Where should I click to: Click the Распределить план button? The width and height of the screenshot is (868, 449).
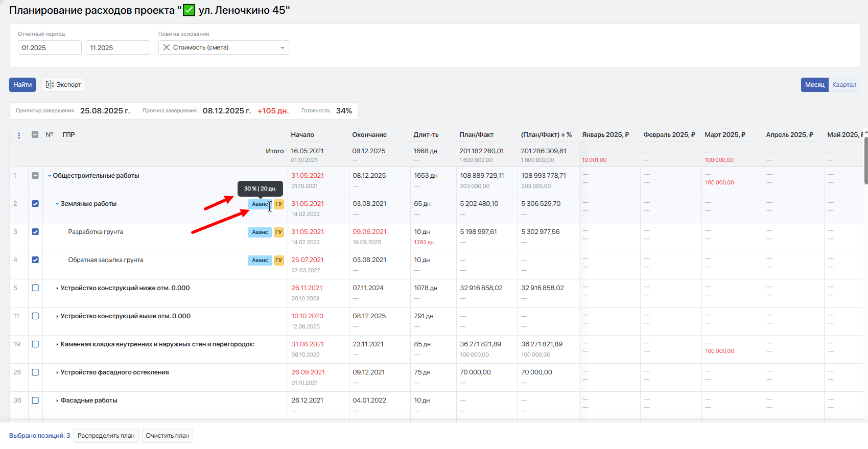106,436
